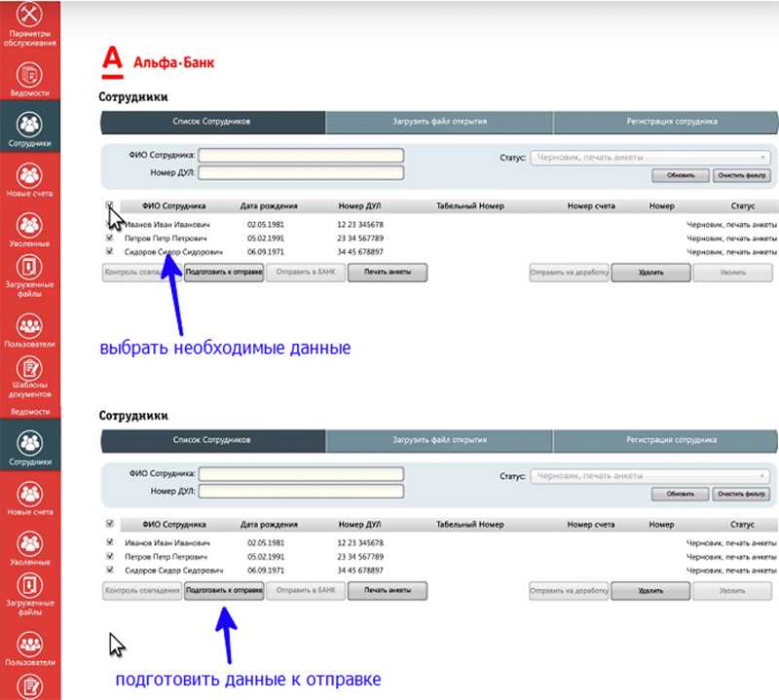
Task: Select Иванов Иван Иванович in lower table
Action: tap(167, 543)
